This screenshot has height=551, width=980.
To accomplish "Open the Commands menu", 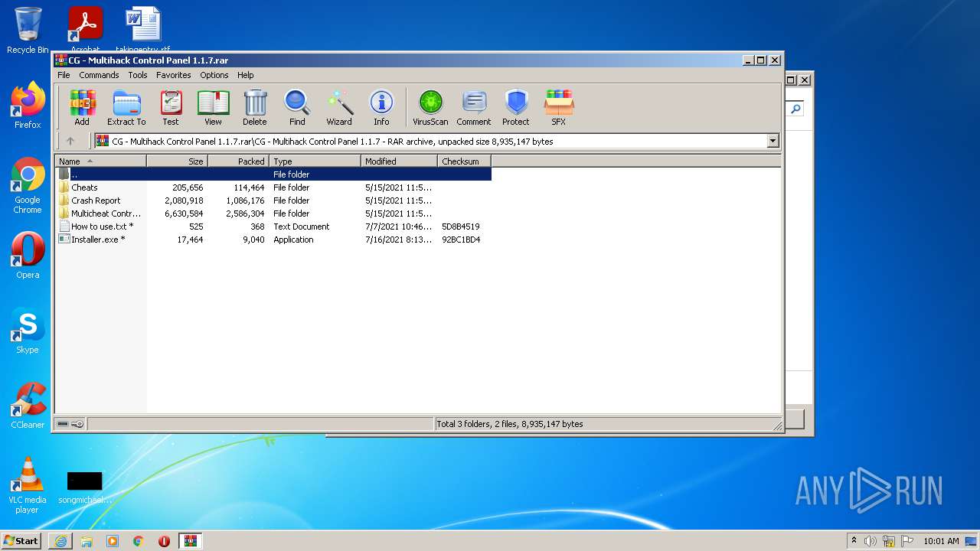I will tap(99, 75).
